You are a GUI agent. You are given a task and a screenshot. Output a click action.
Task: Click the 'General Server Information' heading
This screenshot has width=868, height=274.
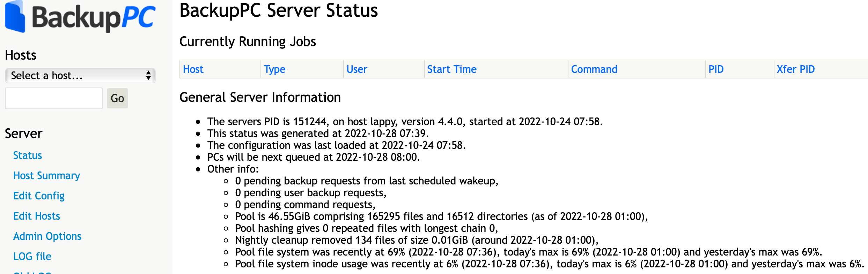click(260, 97)
